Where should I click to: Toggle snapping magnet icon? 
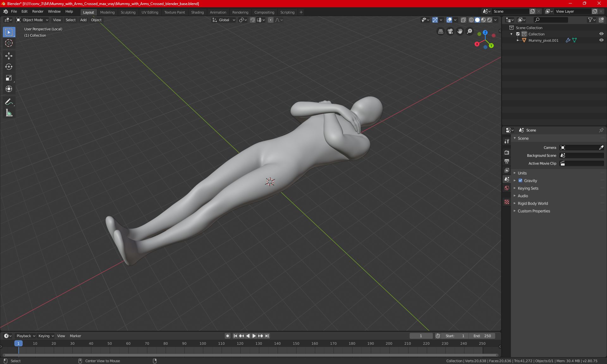click(253, 20)
